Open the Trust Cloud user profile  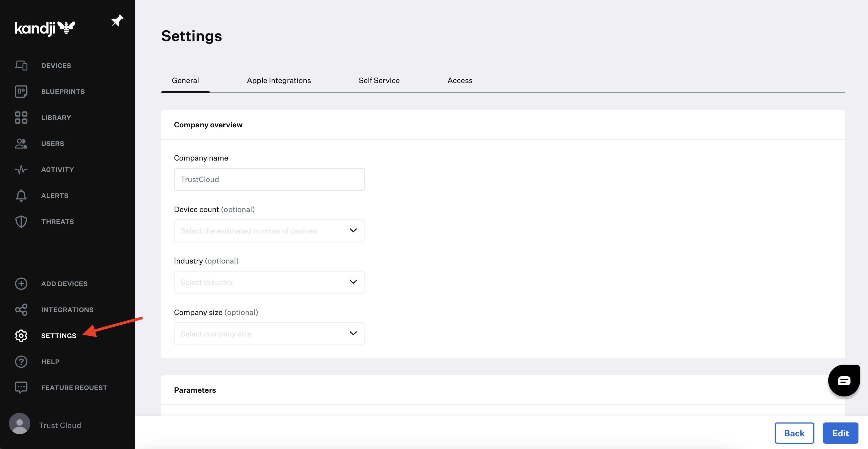coord(45,425)
